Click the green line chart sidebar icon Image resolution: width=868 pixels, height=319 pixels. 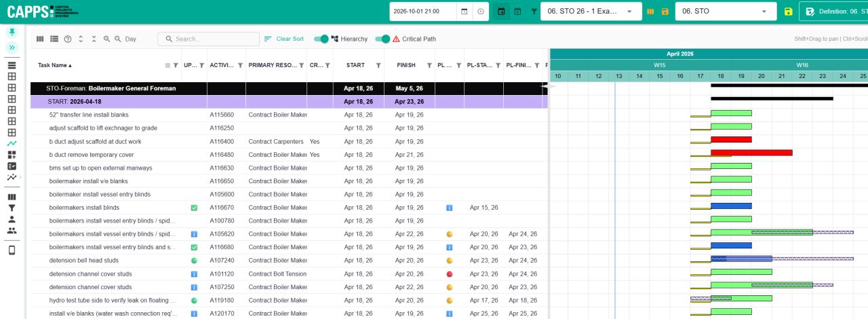click(x=12, y=144)
